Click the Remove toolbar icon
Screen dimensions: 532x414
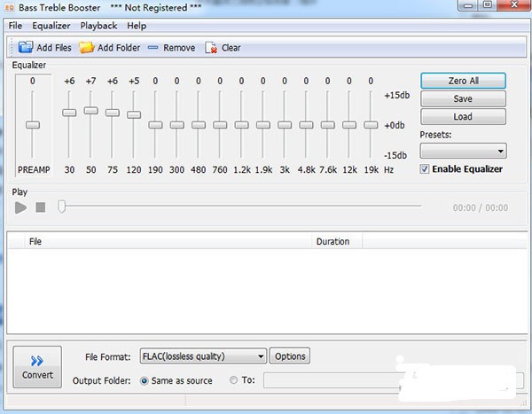[153, 48]
